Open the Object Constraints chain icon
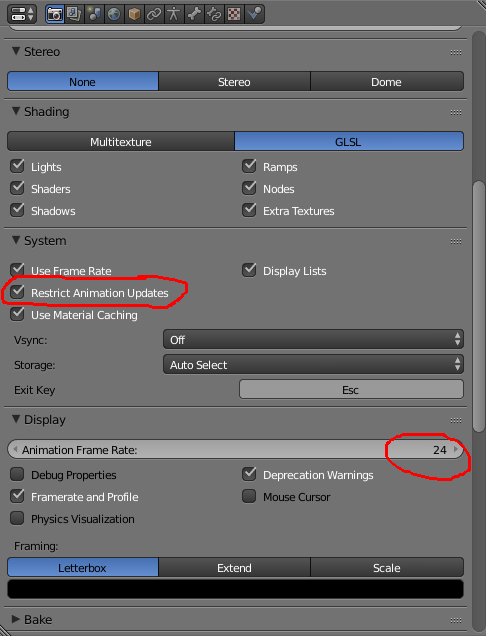This screenshot has height=636, width=486. tap(154, 14)
